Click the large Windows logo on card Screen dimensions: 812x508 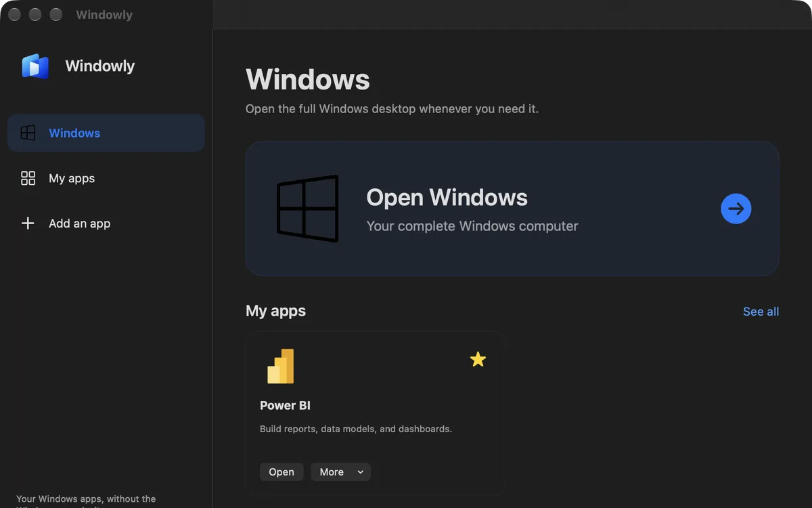coord(308,208)
